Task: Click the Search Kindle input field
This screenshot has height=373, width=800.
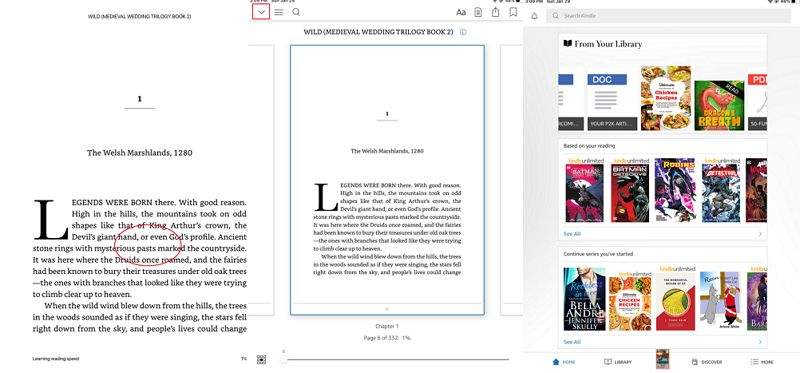Action: click(668, 16)
